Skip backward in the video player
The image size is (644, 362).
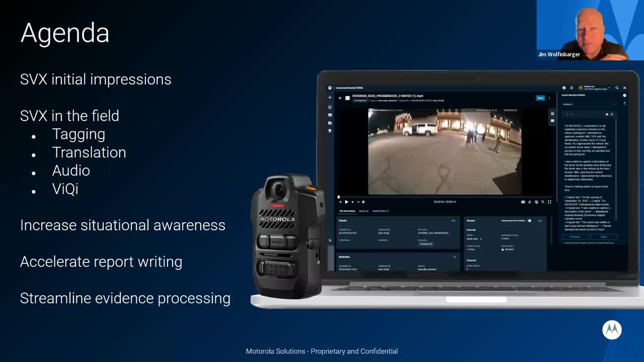[341, 202]
